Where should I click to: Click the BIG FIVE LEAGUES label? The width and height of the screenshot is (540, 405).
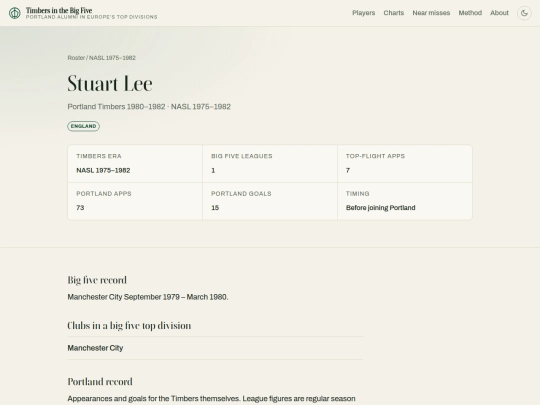242,156
